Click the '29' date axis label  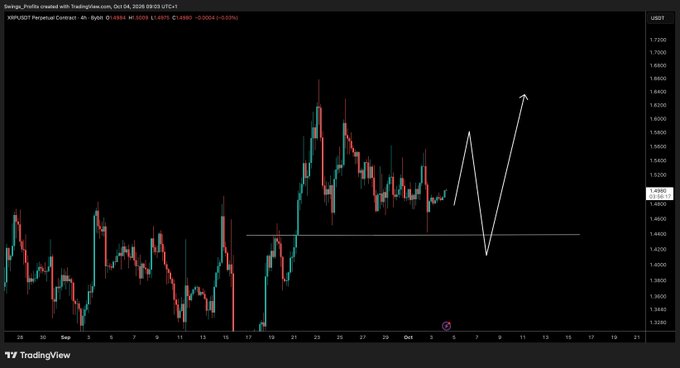[386, 337]
